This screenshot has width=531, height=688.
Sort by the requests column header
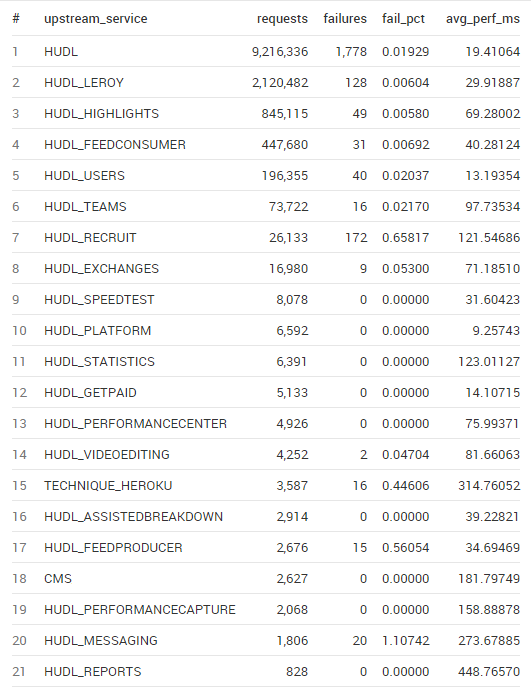coord(282,19)
